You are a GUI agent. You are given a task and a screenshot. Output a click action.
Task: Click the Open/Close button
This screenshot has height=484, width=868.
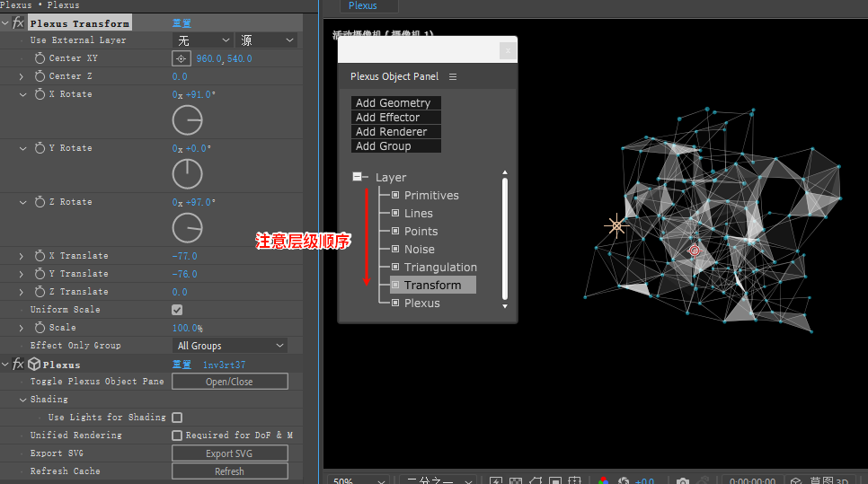(230, 381)
